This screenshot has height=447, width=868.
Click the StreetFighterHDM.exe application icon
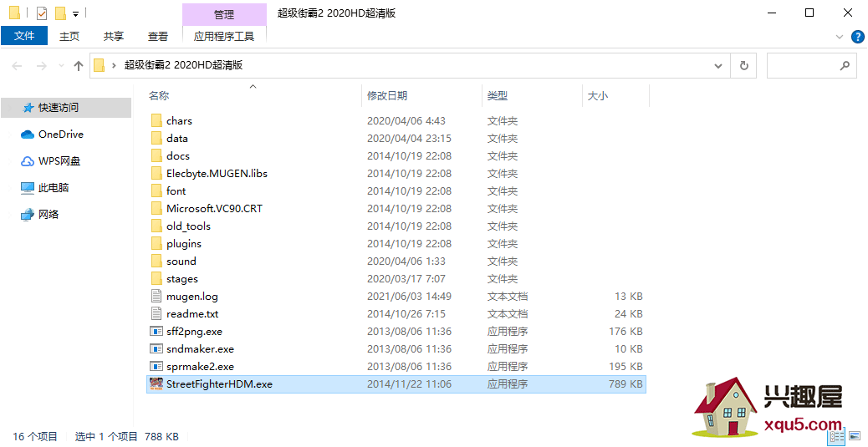[156, 384]
